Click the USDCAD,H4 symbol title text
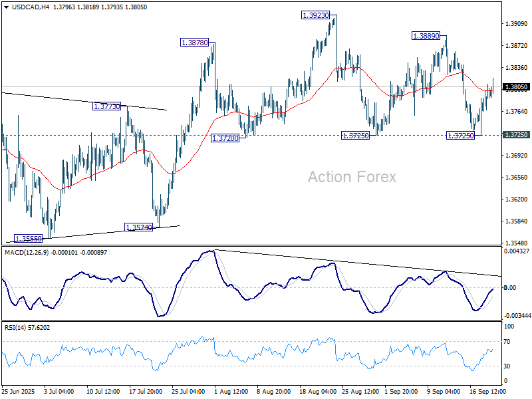532x399 pixels. tap(31, 7)
